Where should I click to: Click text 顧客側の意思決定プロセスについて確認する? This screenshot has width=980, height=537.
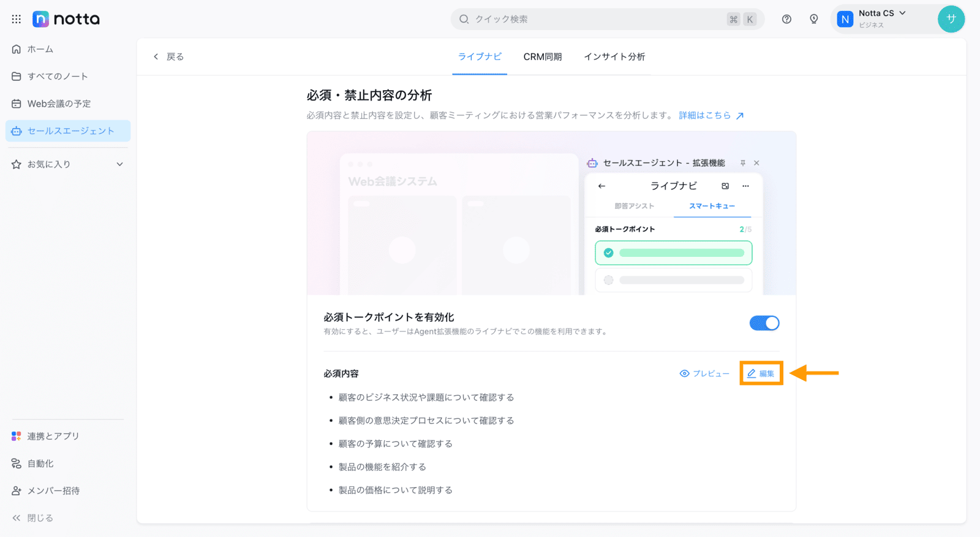pos(426,421)
